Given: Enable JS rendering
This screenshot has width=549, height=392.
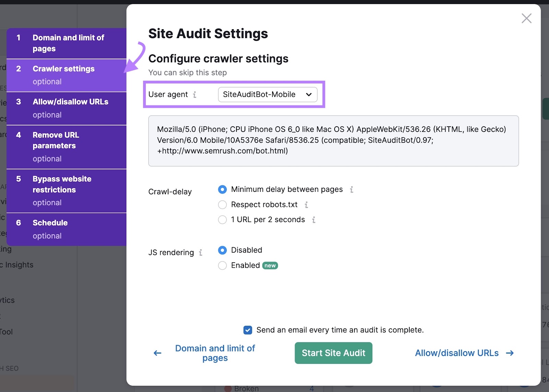Looking at the screenshot, I should (x=222, y=265).
